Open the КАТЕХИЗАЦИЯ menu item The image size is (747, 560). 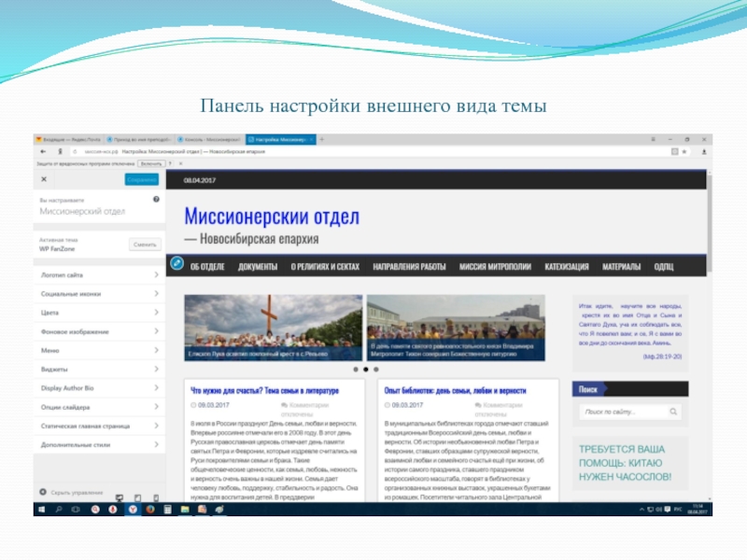click(x=567, y=267)
